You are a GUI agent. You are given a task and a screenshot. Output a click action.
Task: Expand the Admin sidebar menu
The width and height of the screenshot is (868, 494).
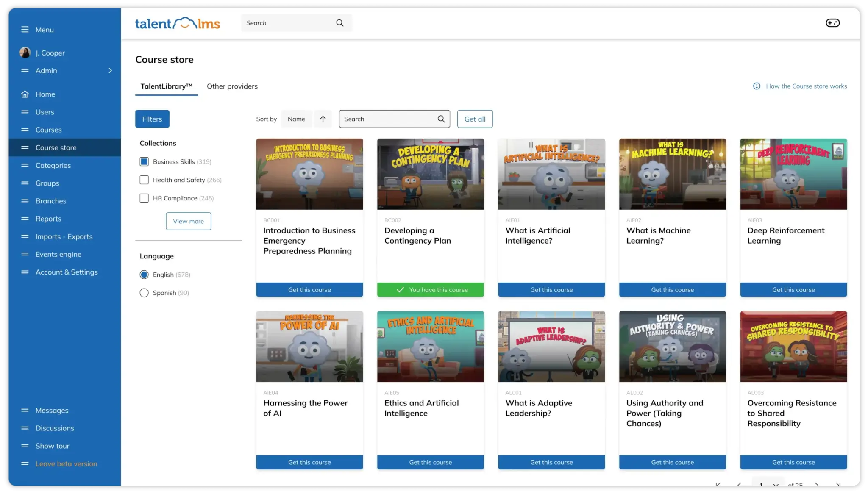[46, 70]
